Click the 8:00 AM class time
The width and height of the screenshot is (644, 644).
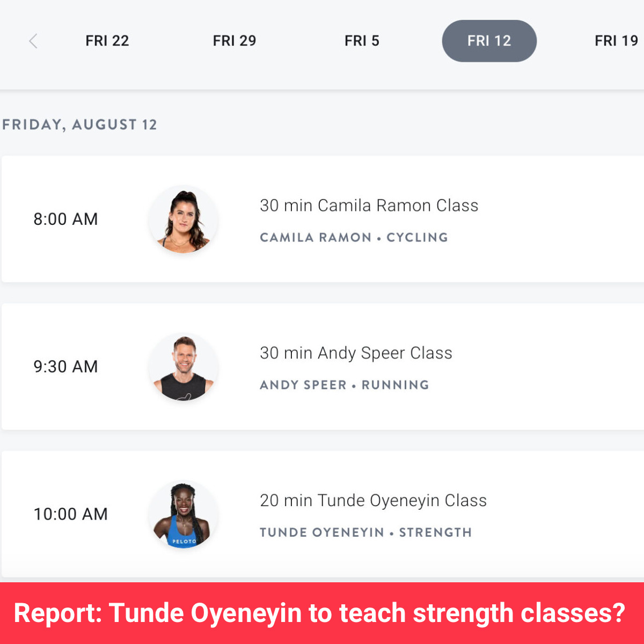click(65, 219)
